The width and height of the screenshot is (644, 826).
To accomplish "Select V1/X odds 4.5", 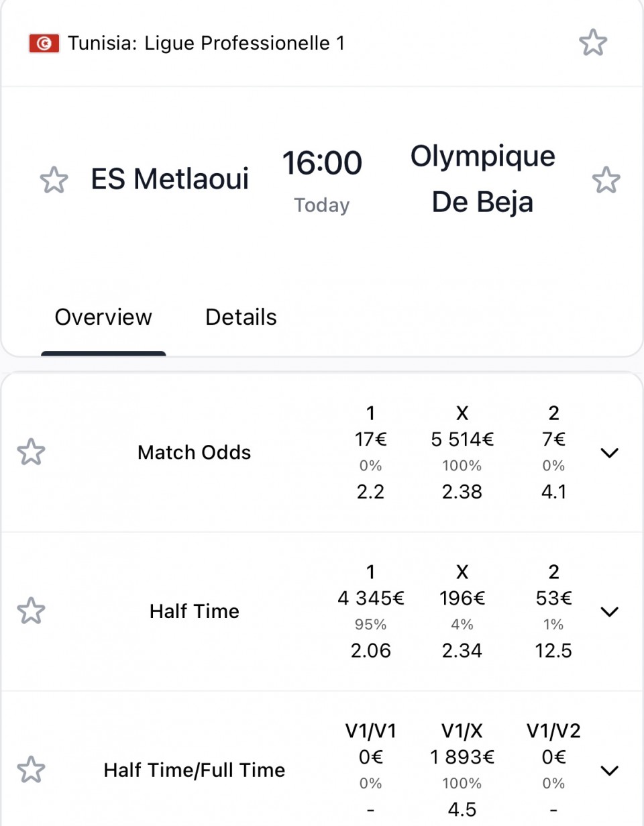I will (x=462, y=809).
